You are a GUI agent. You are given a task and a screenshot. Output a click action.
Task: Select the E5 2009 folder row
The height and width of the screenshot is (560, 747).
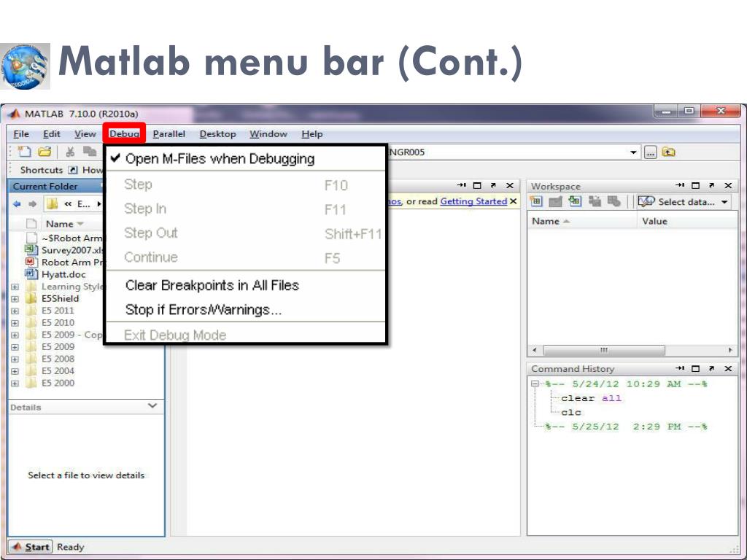[58, 346]
